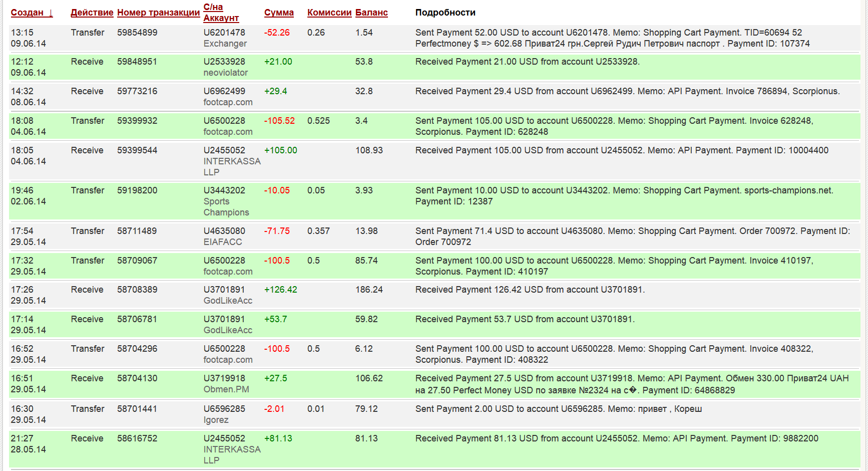The width and height of the screenshot is (868, 471).
Task: Select transaction number 58704296
Action: pyautogui.click(x=137, y=349)
